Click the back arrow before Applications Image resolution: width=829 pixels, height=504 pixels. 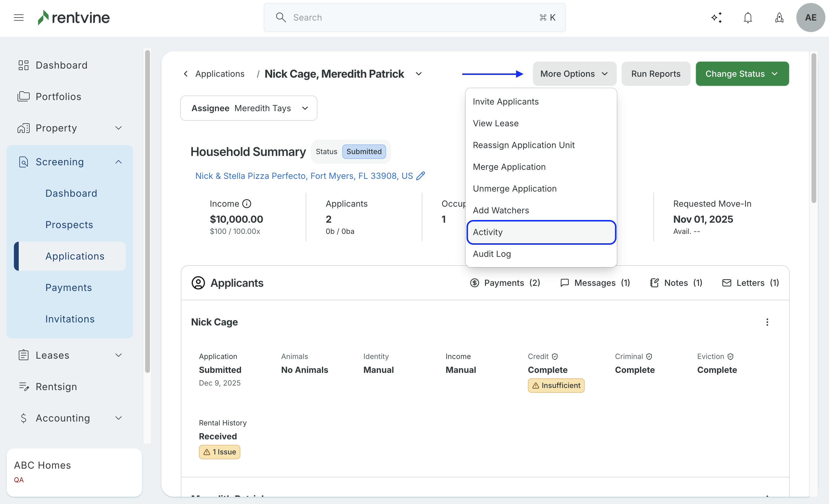click(186, 74)
